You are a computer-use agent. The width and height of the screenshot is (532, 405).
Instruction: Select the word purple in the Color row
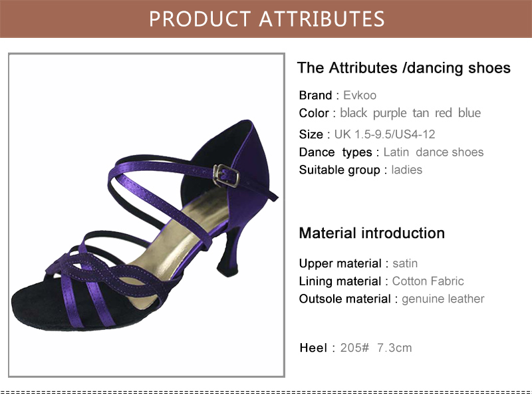[389, 113]
